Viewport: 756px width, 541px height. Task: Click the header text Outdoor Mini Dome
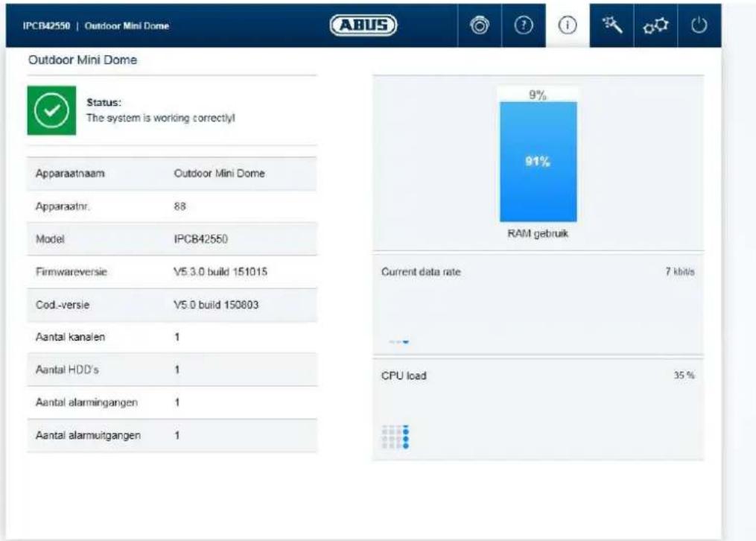click(x=127, y=26)
